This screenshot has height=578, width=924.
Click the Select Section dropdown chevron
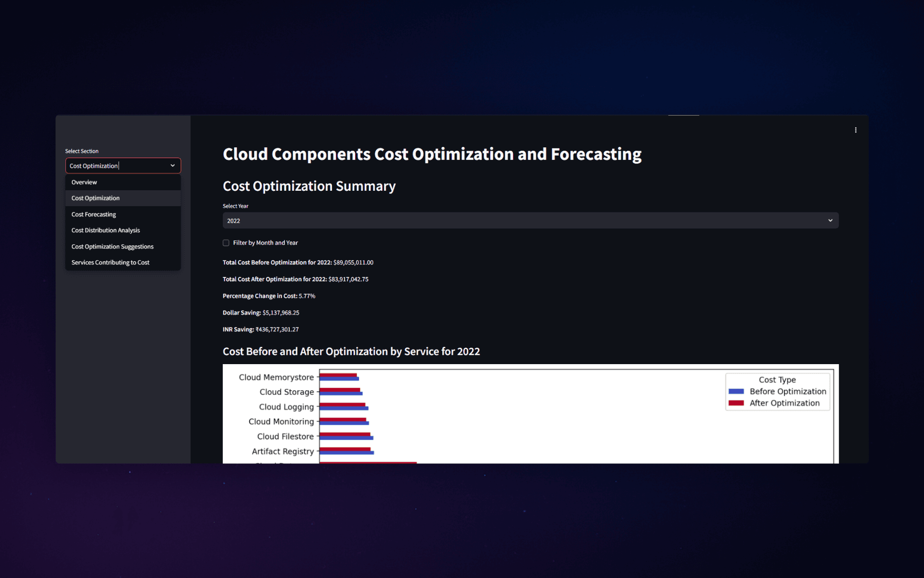[172, 166]
